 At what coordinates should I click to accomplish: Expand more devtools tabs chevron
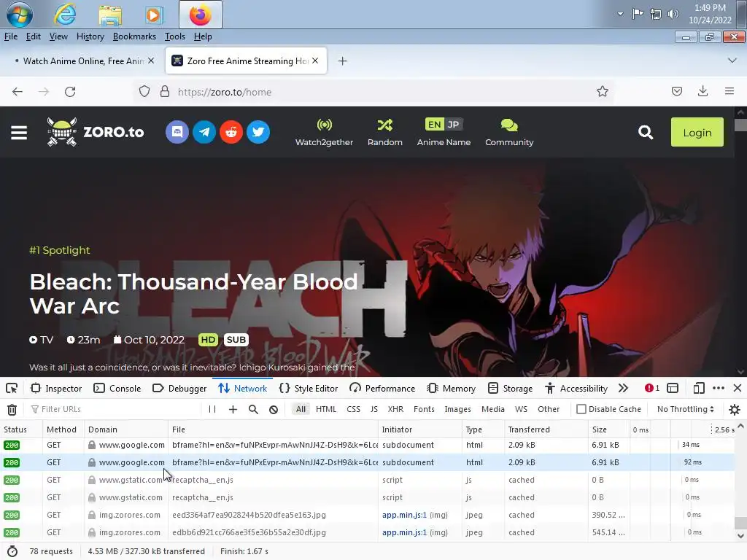(x=623, y=389)
